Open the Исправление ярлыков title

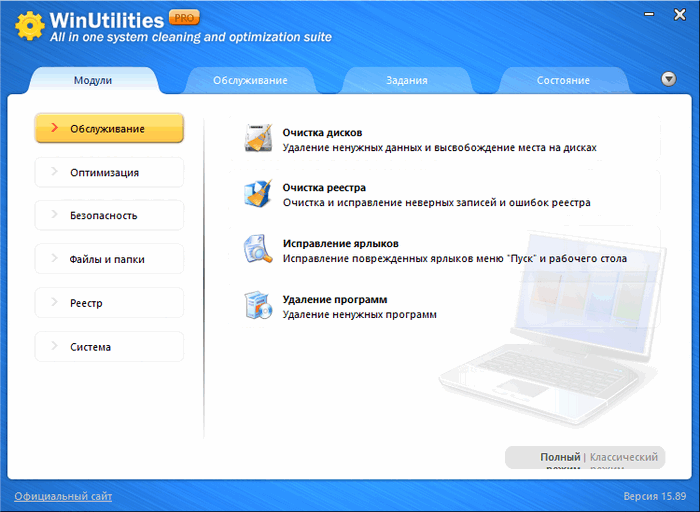point(341,244)
